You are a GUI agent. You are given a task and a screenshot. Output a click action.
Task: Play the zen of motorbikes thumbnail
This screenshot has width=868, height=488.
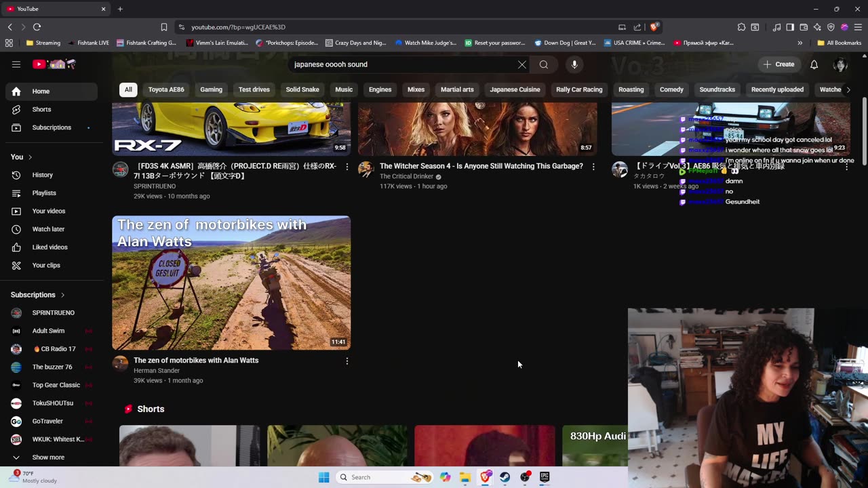(x=231, y=283)
